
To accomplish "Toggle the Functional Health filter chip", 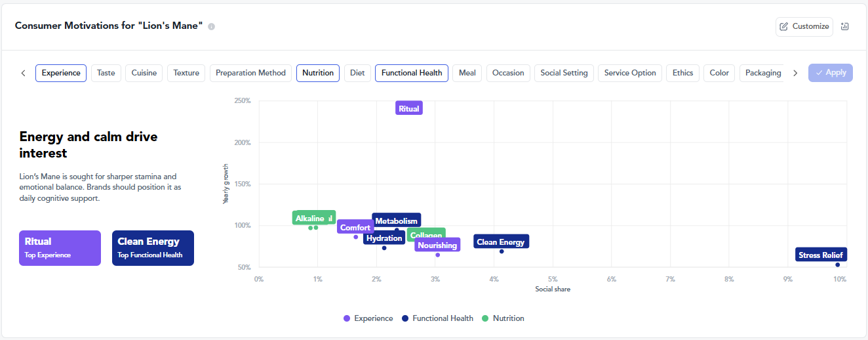I will click(x=412, y=73).
